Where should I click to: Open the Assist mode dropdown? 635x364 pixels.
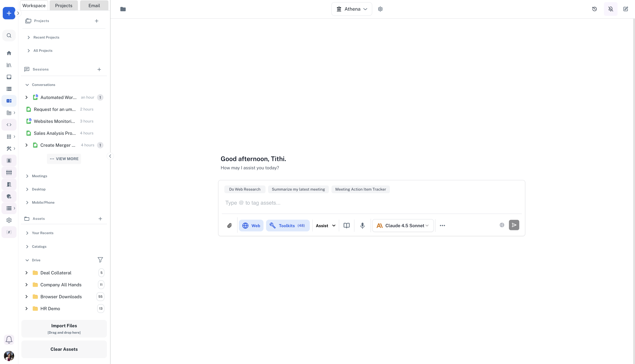325,226
